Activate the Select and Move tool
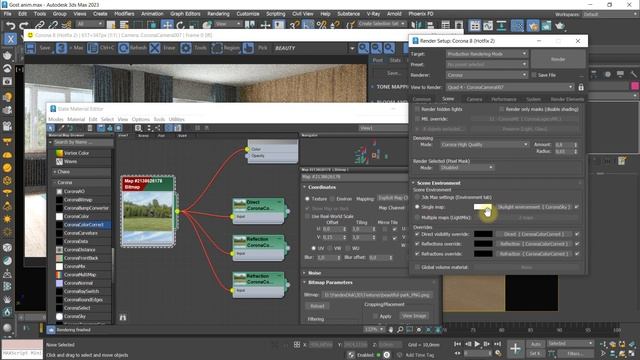 point(167,25)
